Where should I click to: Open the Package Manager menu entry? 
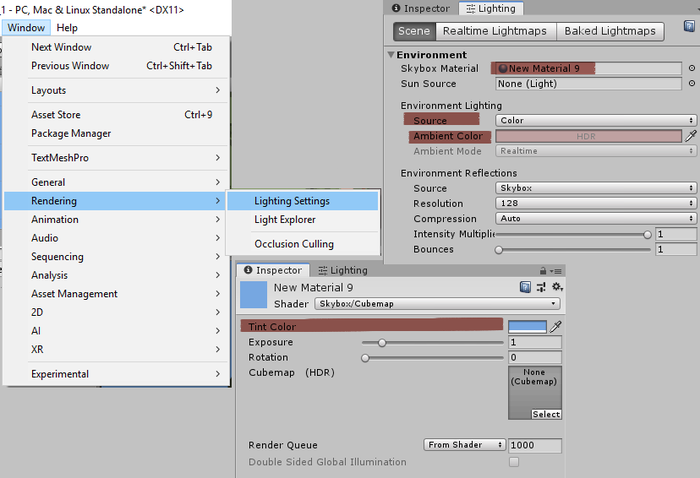pyautogui.click(x=71, y=134)
